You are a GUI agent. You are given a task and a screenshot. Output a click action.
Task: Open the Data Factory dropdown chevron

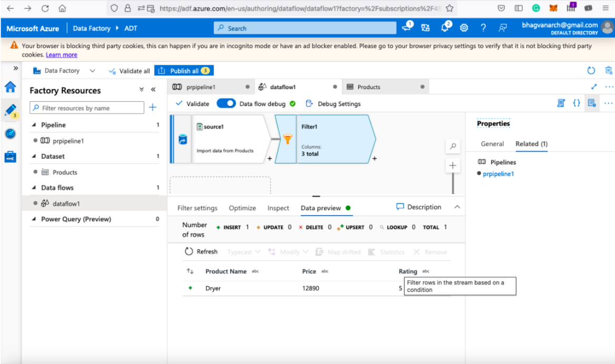93,71
